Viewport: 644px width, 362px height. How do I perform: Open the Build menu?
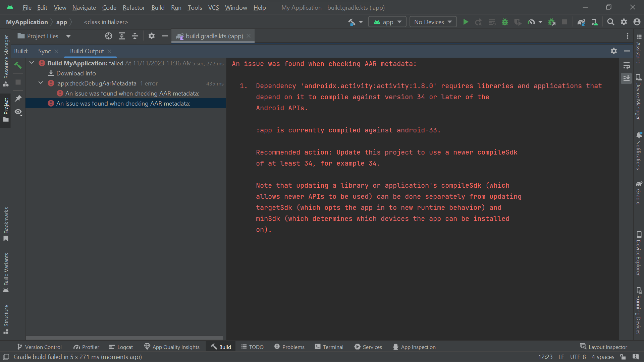pos(158,7)
